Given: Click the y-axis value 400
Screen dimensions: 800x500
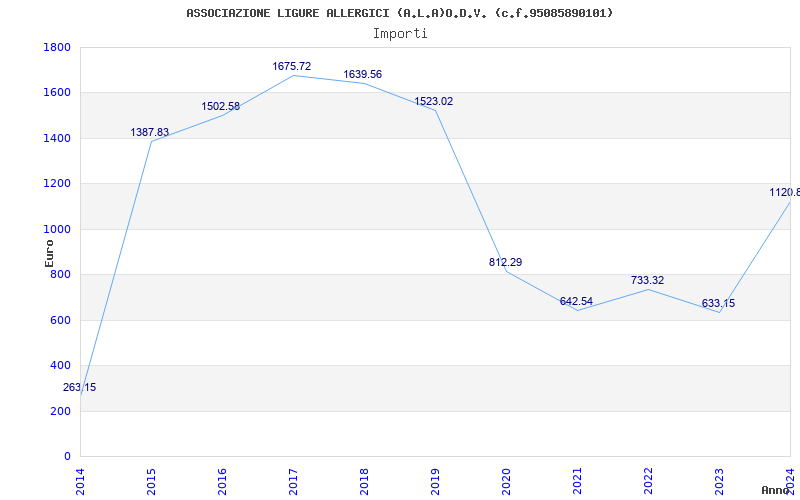Looking at the screenshot, I should [x=60, y=366].
